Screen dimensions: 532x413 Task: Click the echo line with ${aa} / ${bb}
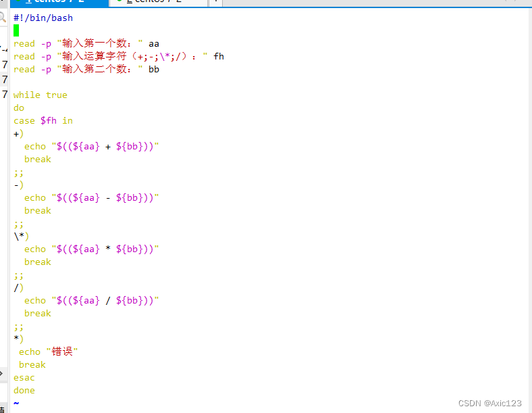tap(92, 300)
